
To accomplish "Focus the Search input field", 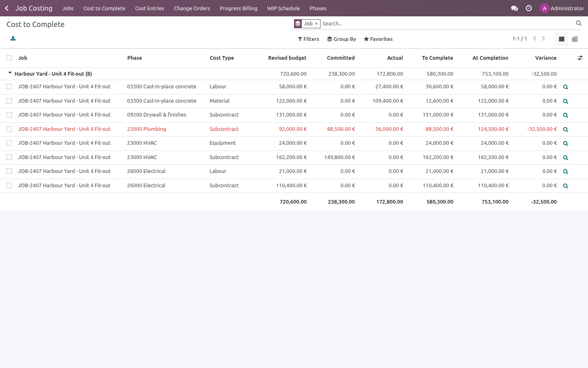I will point(448,24).
